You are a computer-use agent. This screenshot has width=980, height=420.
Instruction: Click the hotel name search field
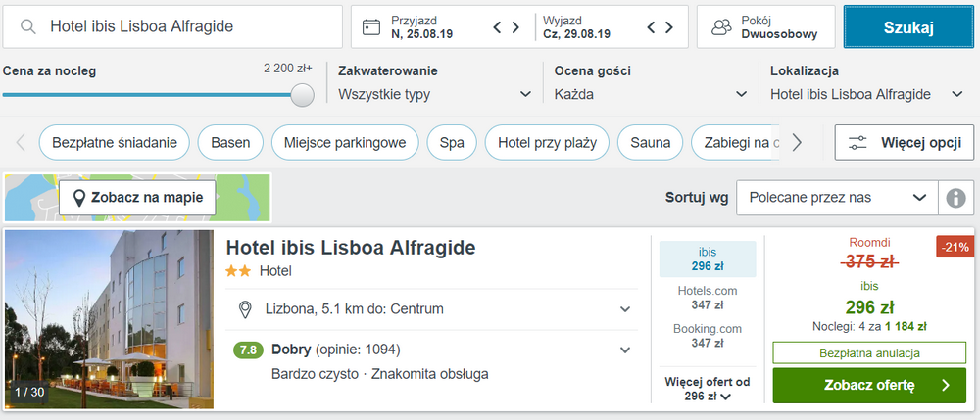(172, 26)
